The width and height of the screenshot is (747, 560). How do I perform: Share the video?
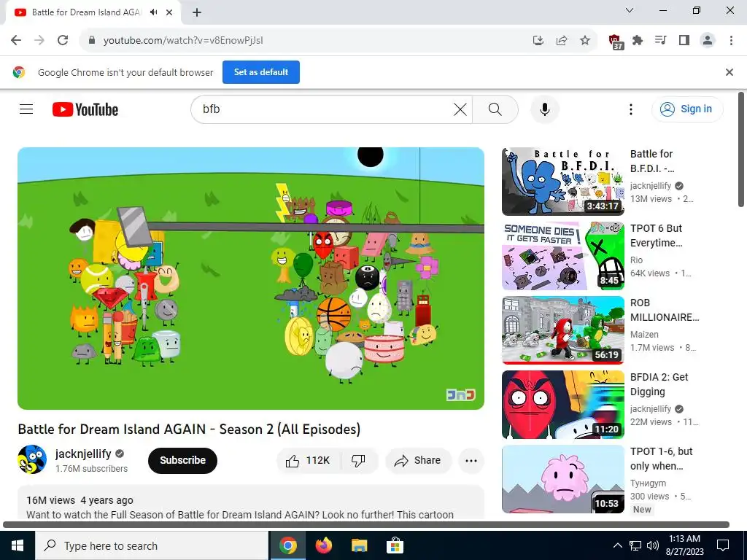click(418, 461)
